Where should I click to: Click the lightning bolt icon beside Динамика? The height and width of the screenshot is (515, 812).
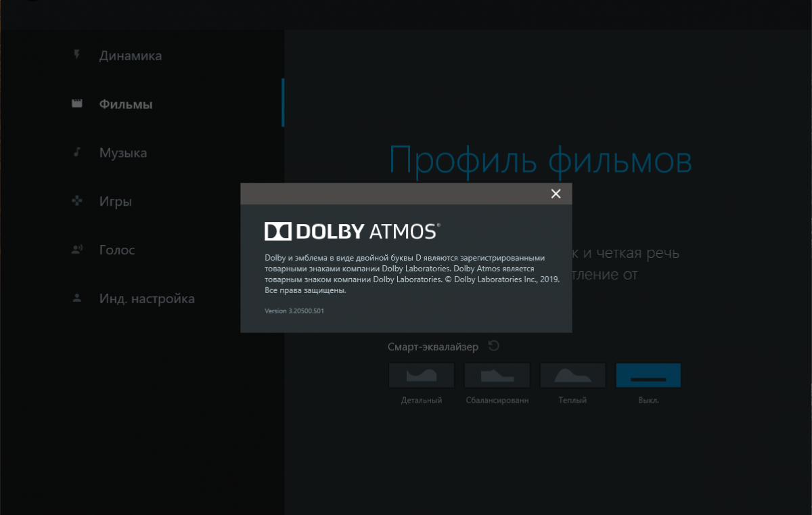(x=77, y=55)
